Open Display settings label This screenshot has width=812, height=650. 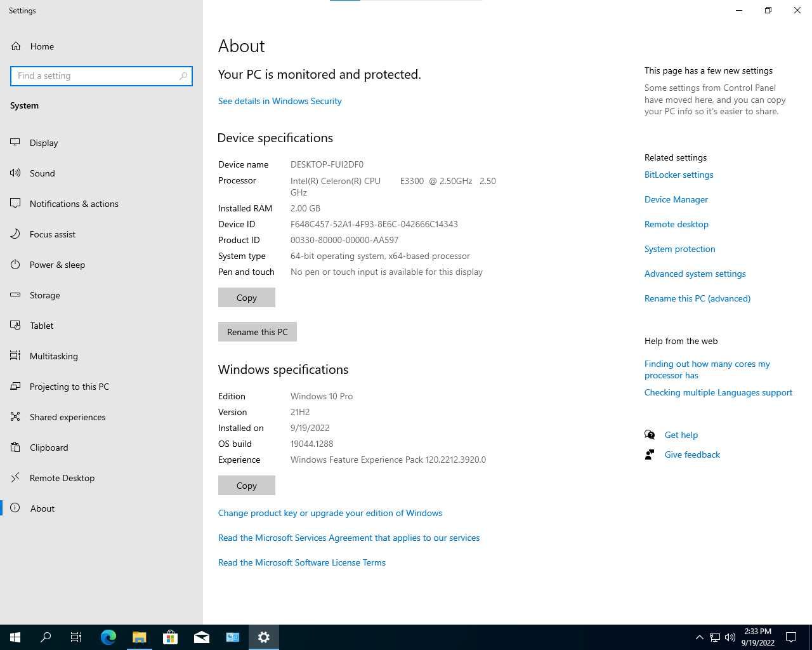pos(44,143)
